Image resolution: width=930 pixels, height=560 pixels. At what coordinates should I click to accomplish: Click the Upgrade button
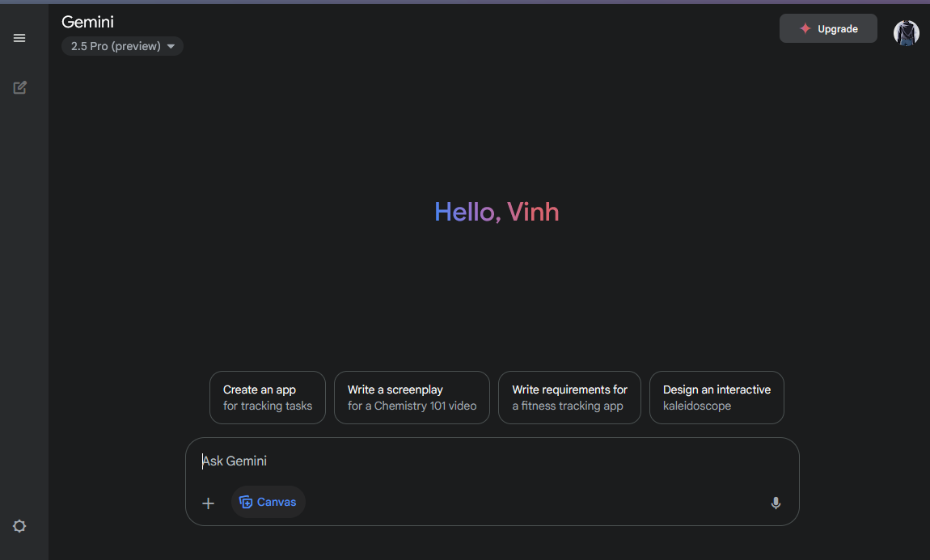pyautogui.click(x=828, y=28)
